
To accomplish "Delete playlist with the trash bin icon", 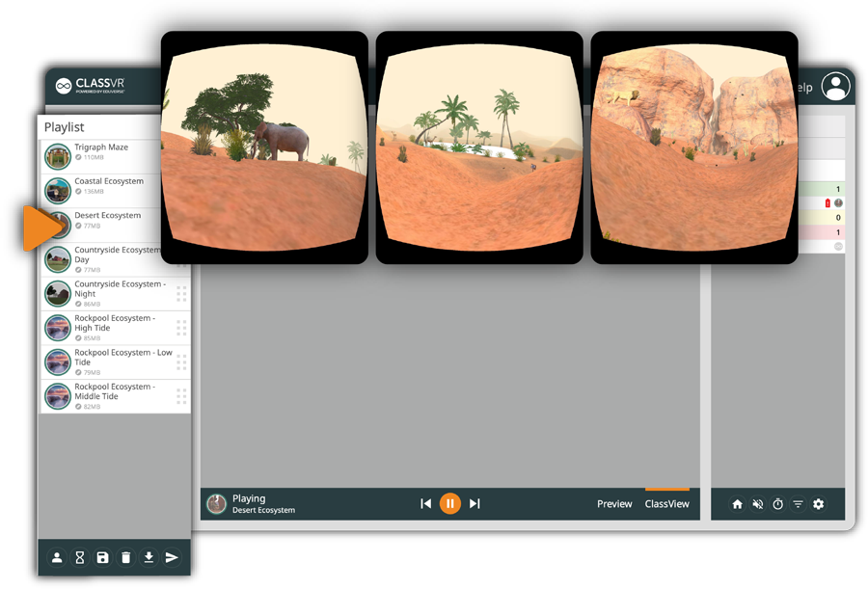I will tap(125, 557).
